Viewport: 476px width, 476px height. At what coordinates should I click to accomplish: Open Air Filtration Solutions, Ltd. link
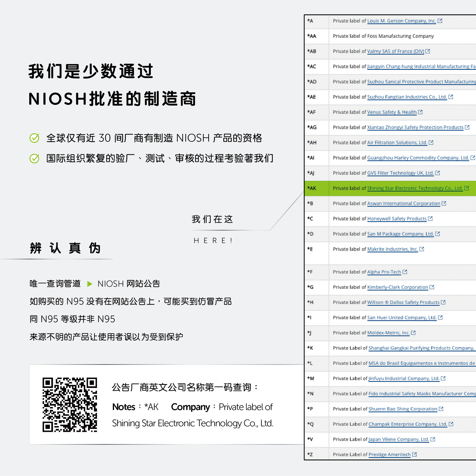click(x=397, y=143)
